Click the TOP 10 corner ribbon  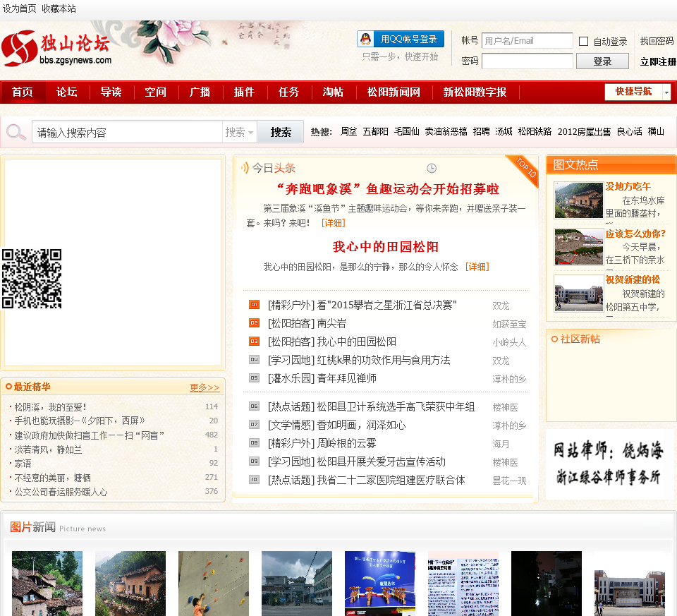[x=525, y=169]
